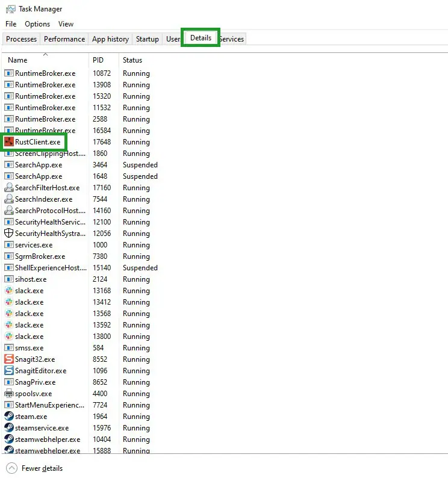Click the smss.exe icon
Screen dimensions: 448x478
point(9,347)
